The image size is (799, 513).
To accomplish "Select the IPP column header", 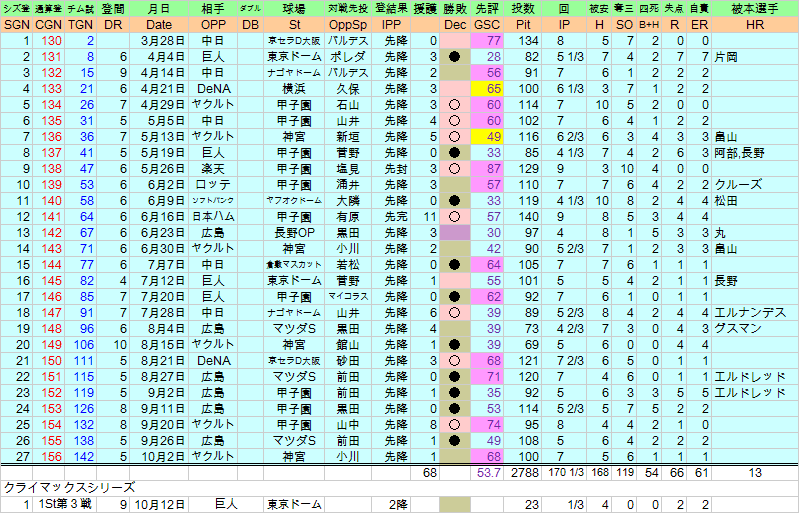I will click(x=391, y=24).
